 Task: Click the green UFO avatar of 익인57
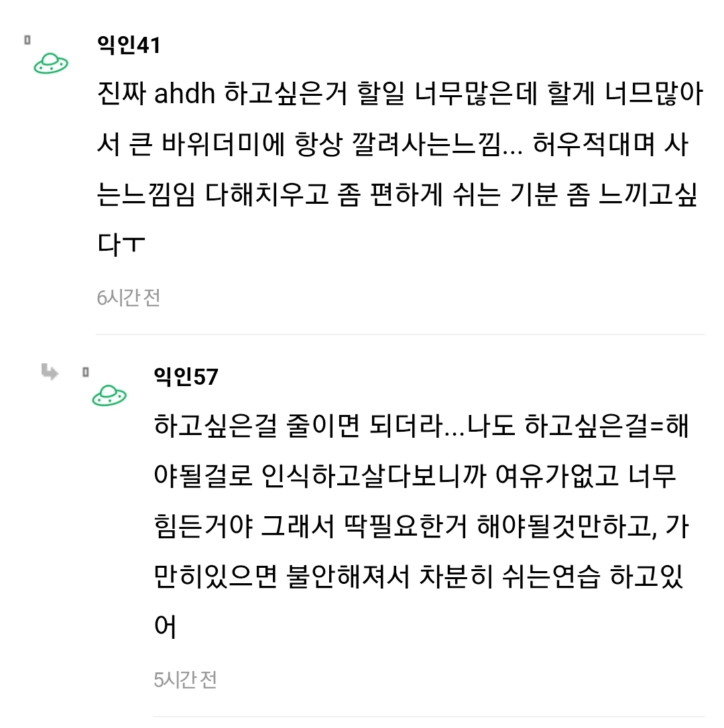point(109,396)
